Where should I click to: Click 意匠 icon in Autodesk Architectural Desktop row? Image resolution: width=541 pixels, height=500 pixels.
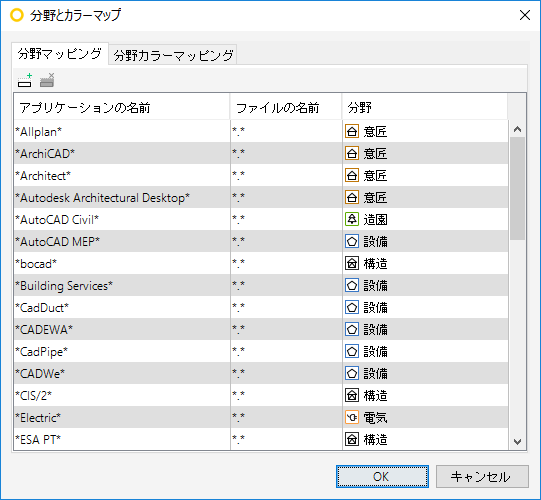pos(352,198)
